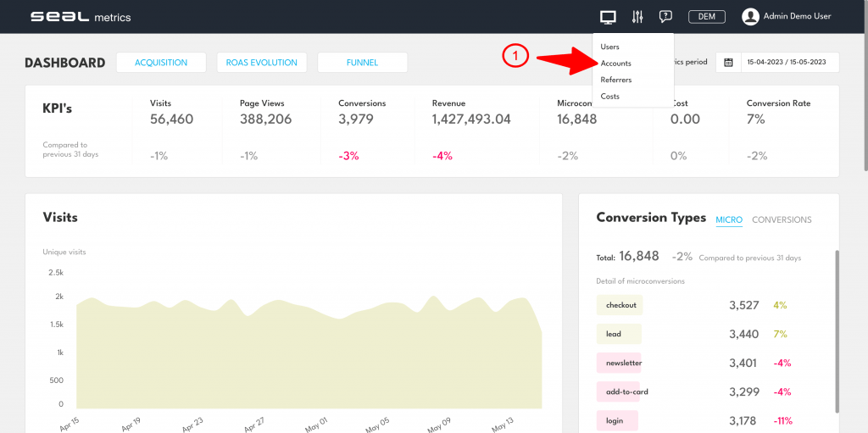Viewport: 868px width, 433px height.
Task: Open the DEM account selector
Action: pos(706,16)
